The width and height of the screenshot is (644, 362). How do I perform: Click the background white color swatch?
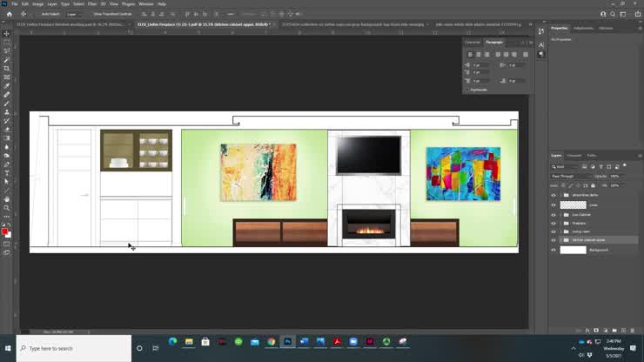tap(9, 235)
